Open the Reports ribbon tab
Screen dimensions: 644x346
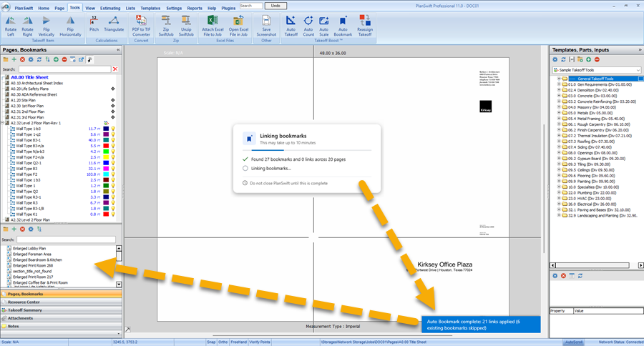(194, 8)
